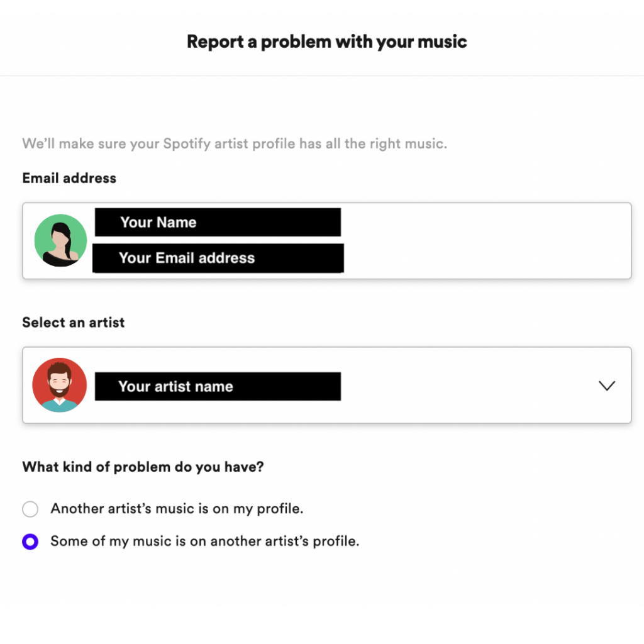
Task: Select 'Another artist's music is on my profile' radio
Action: pyautogui.click(x=30, y=509)
